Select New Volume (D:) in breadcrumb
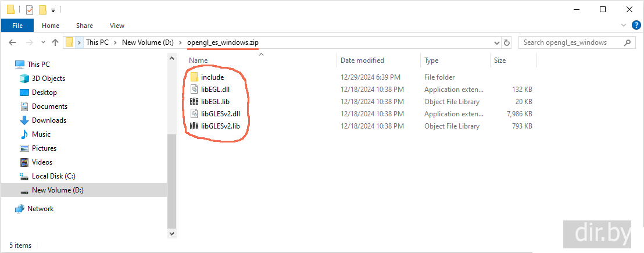The image size is (644, 253). pyautogui.click(x=148, y=42)
